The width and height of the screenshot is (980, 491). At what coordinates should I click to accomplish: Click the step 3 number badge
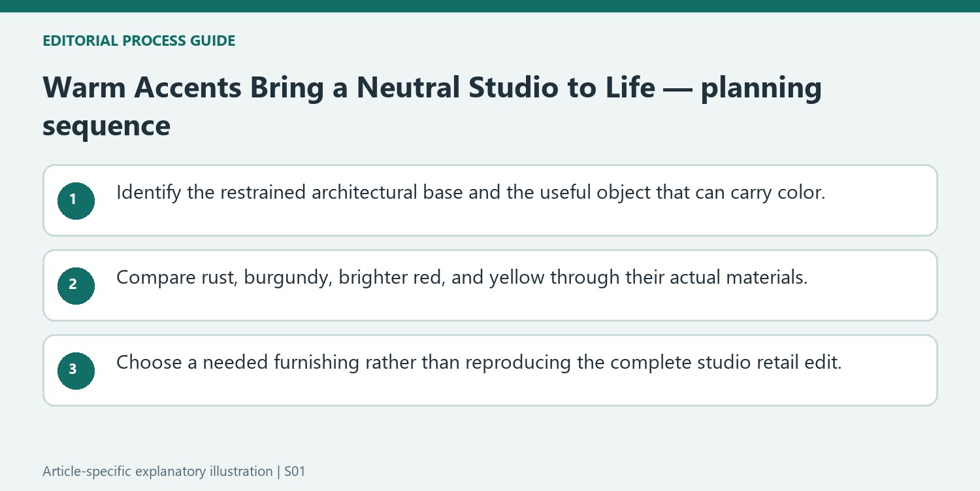(x=76, y=371)
